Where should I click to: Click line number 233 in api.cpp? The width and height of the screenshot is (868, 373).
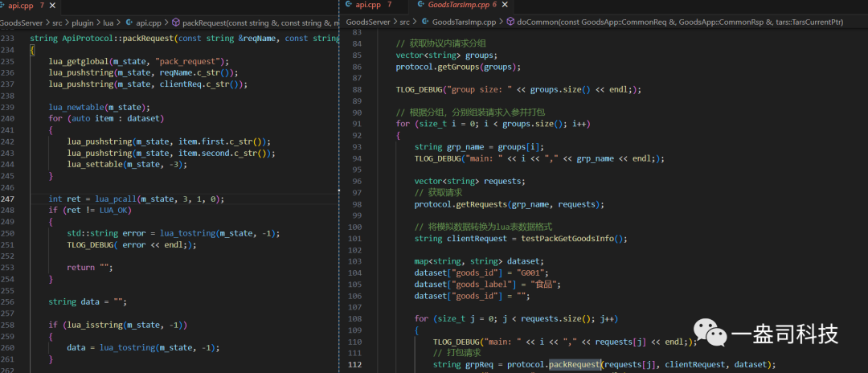7,39
